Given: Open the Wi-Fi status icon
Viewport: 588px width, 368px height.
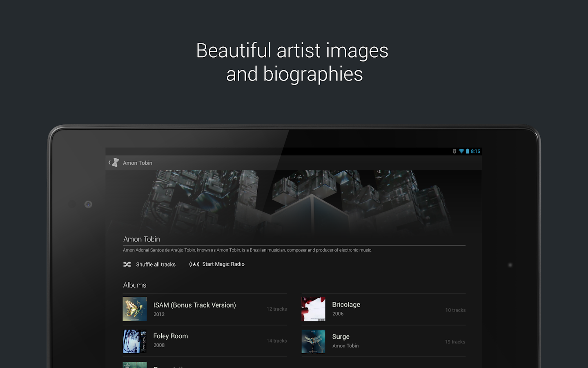Looking at the screenshot, I should point(461,151).
